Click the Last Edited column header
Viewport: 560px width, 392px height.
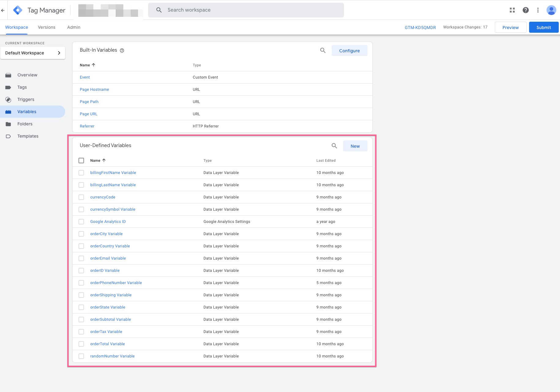(326, 161)
